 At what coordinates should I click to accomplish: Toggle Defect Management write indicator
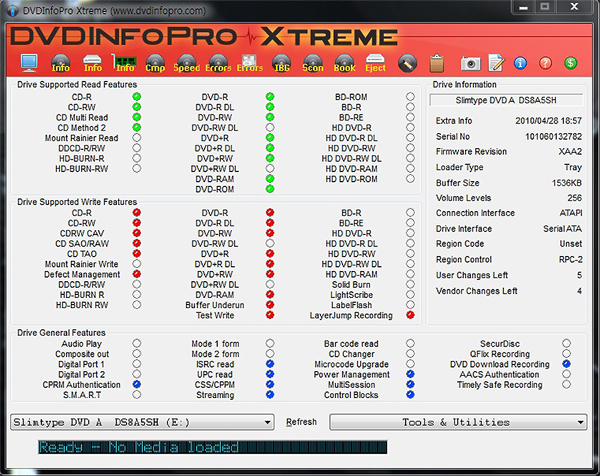pos(137,274)
